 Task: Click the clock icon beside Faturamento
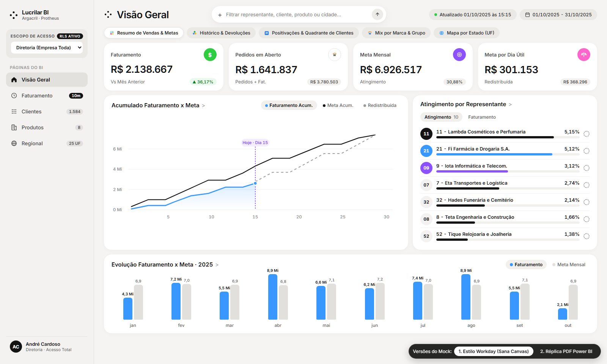click(x=14, y=96)
